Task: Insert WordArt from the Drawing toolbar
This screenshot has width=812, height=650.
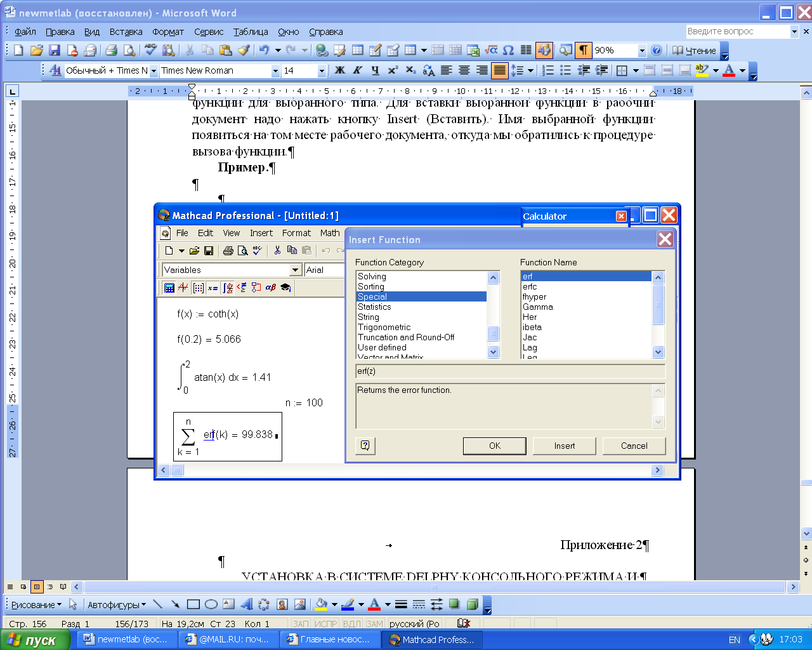Action: (247, 604)
